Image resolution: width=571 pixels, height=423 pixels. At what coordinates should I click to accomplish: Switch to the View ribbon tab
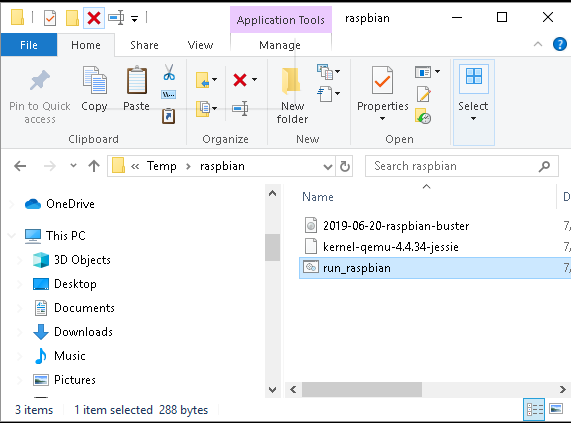(x=200, y=45)
